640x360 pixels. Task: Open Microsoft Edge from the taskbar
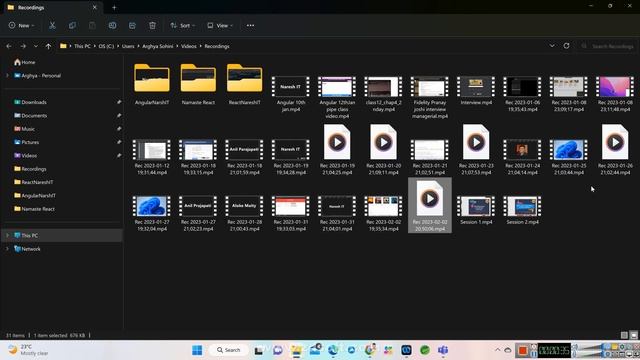[333, 350]
